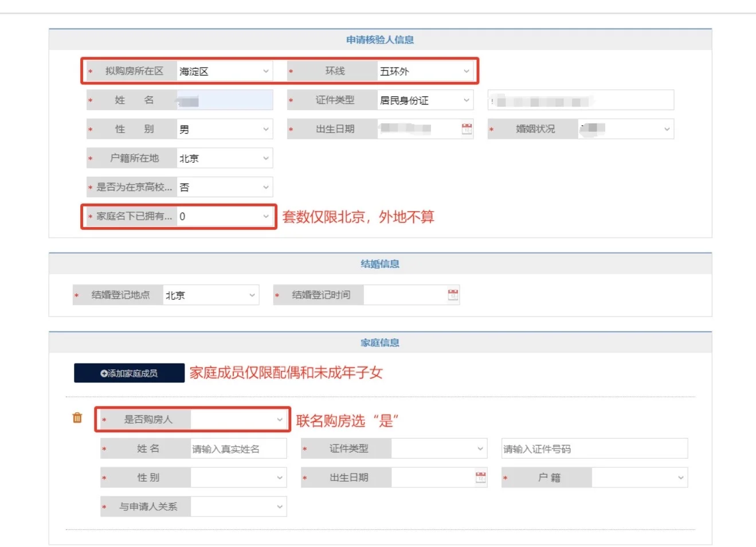The width and height of the screenshot is (756, 547).
Task: Click the applicant ID number input field
Action: pos(581,100)
